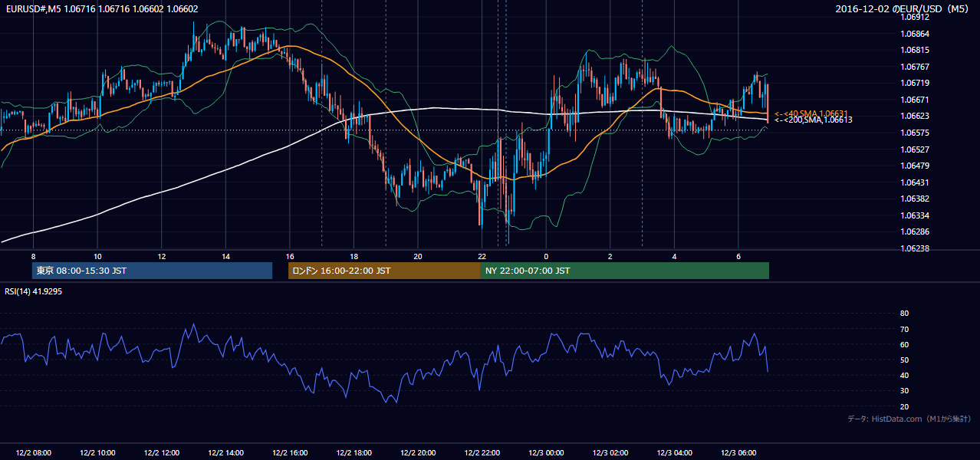Click price axis label 1.06286
980x460 pixels.
coord(915,232)
